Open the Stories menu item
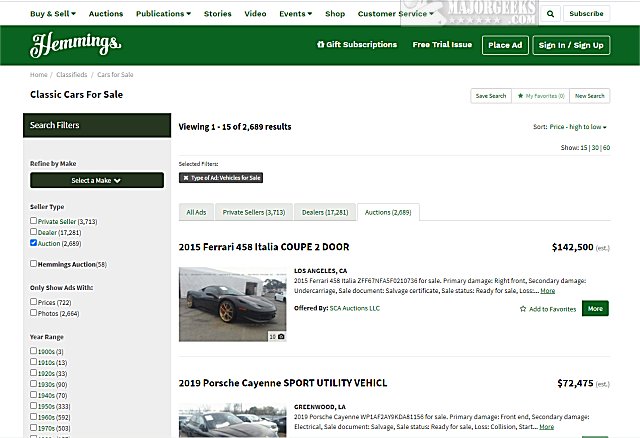This screenshot has height=438, width=640. coord(218,14)
